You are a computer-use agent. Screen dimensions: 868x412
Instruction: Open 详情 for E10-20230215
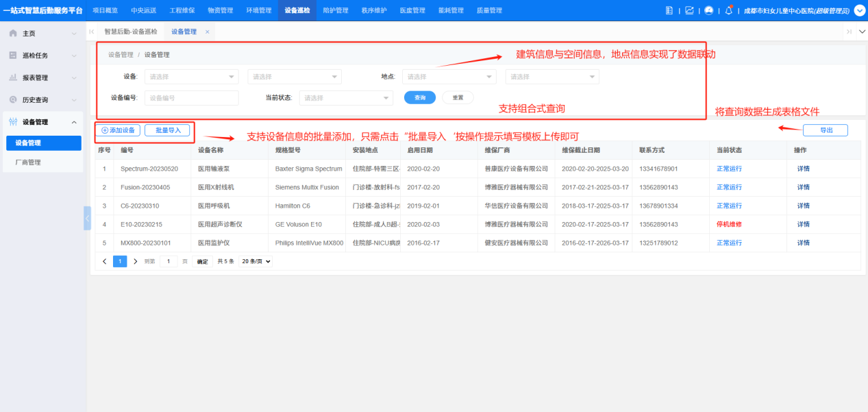point(804,224)
